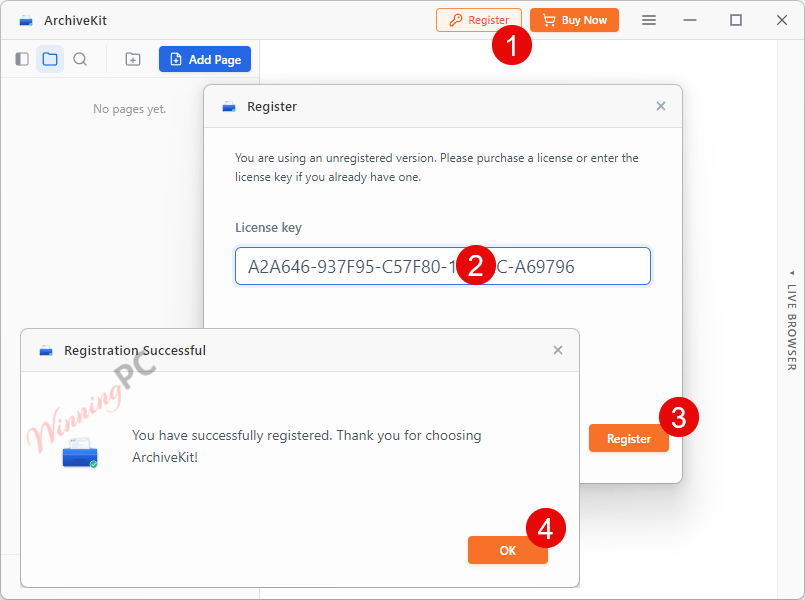
Task: Click inside the License key field
Action: [443, 266]
